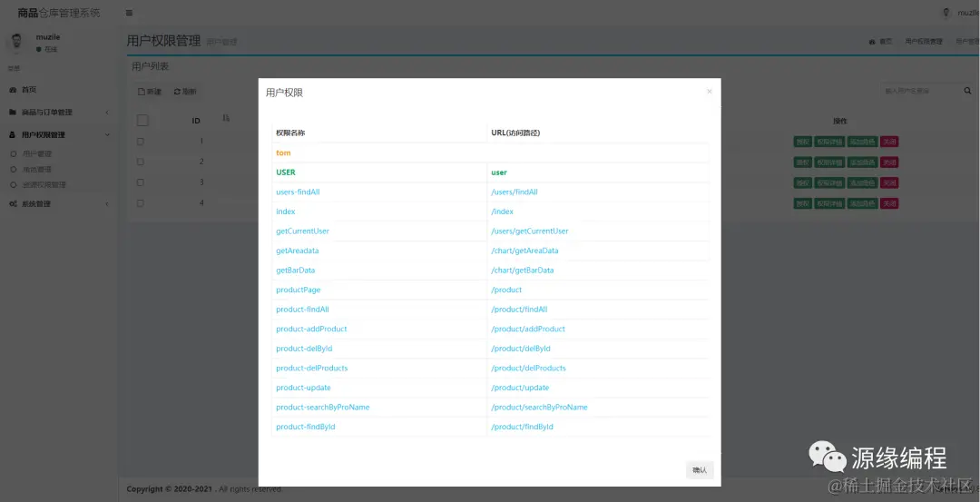Open the muzile user menu in top bar
The height and width of the screenshot is (502, 980).
[x=959, y=13]
